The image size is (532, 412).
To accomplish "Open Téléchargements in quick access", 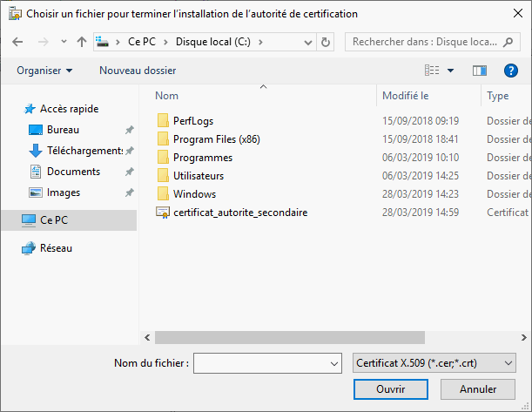I will coord(84,151).
